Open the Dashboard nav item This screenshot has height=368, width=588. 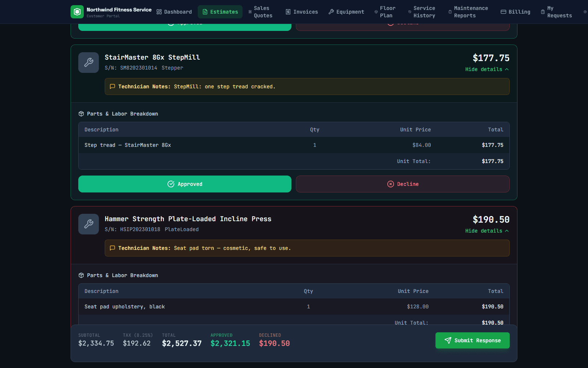[174, 12]
